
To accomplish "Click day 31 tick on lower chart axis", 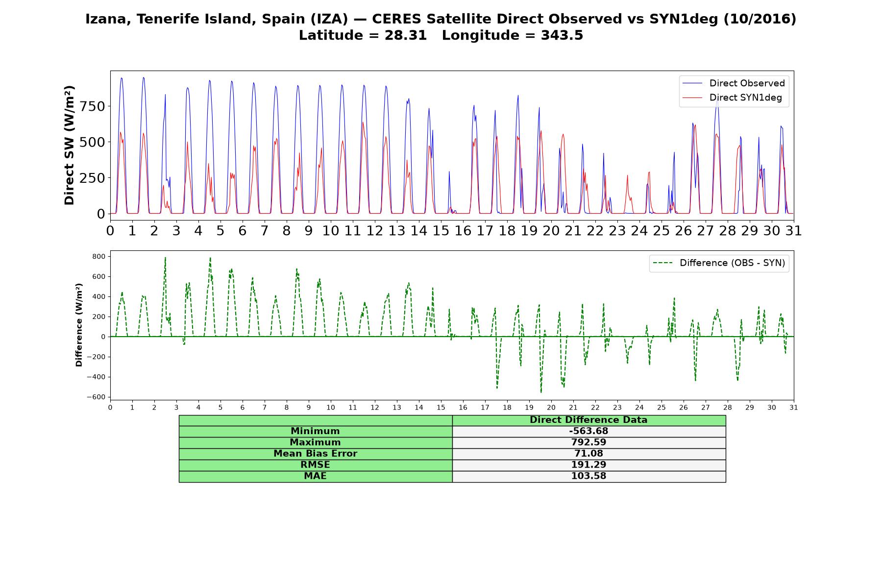I will [x=794, y=408].
